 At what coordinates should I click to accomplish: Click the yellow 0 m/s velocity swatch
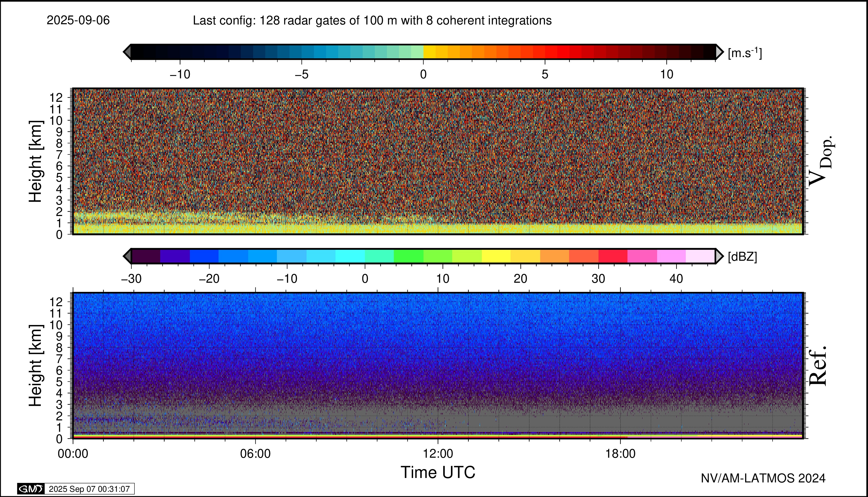click(430, 52)
